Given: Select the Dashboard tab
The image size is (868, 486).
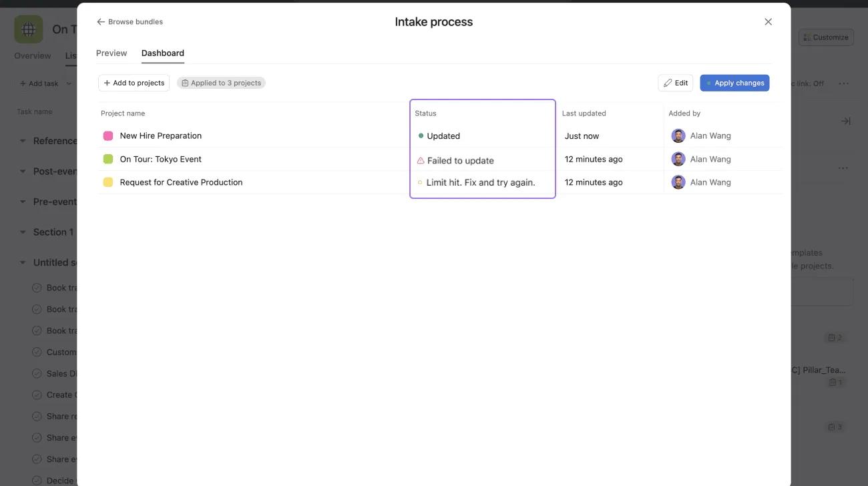Looking at the screenshot, I should 162,53.
